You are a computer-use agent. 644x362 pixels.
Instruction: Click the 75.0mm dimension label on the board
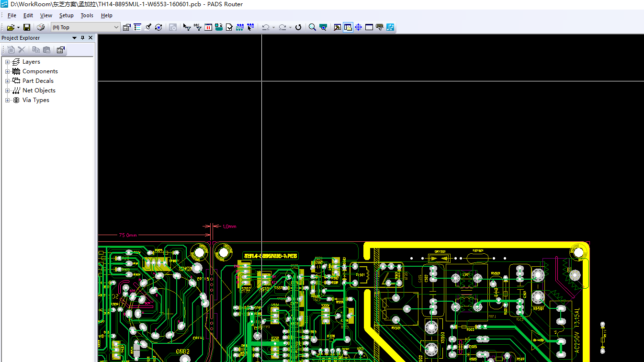tap(128, 235)
